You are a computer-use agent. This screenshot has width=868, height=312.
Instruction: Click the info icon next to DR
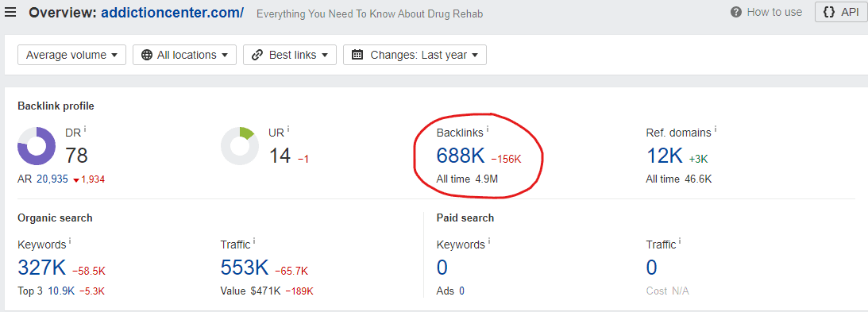85,130
